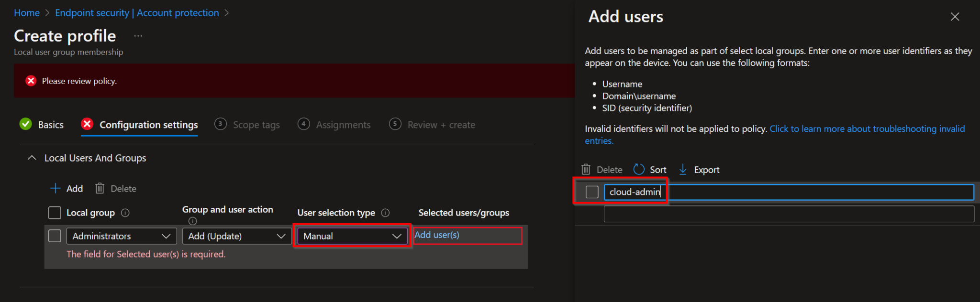Click the Delete trash icon under Local Users
Image resolution: width=980 pixels, height=302 pixels.
[x=100, y=188]
